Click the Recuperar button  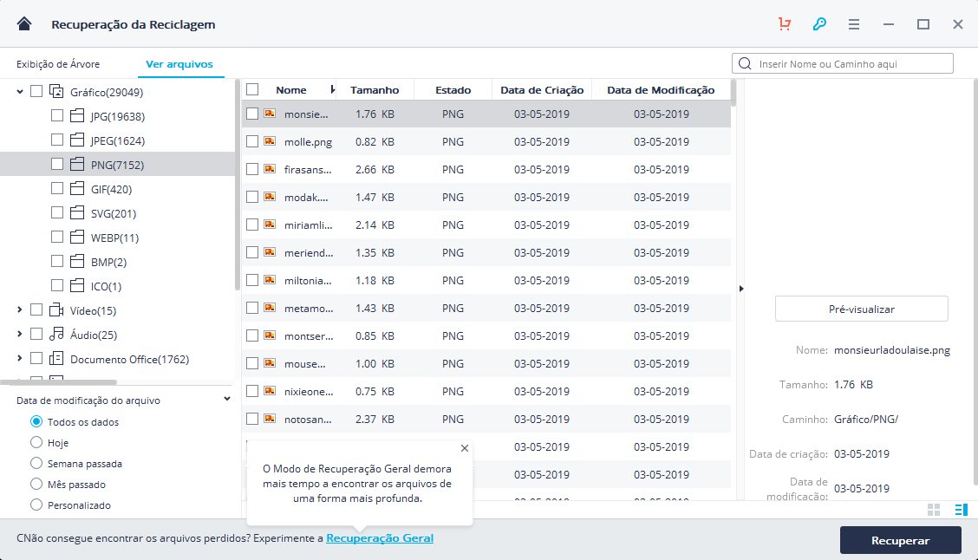coord(900,540)
